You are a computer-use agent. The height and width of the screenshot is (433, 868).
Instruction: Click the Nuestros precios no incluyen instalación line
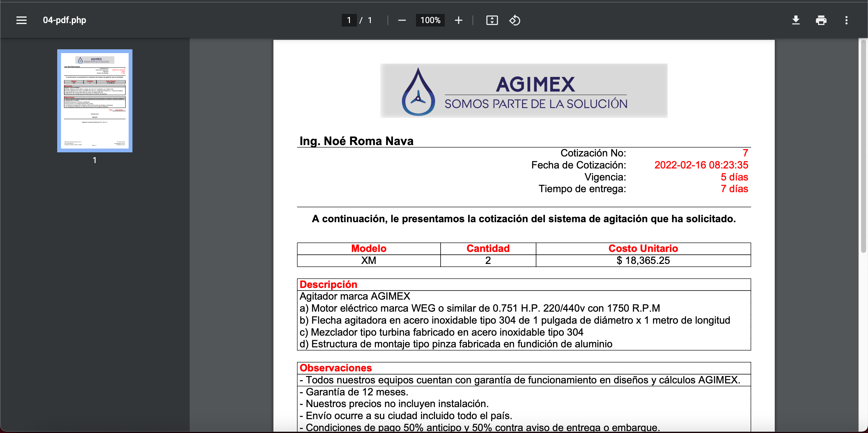coord(394,404)
